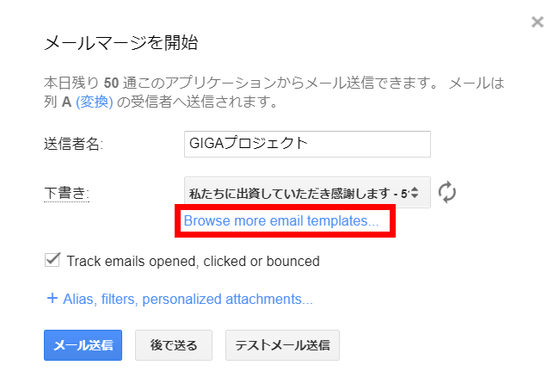The image size is (560, 390).
Task: Click the 送信者名 label text
Action: (73, 144)
